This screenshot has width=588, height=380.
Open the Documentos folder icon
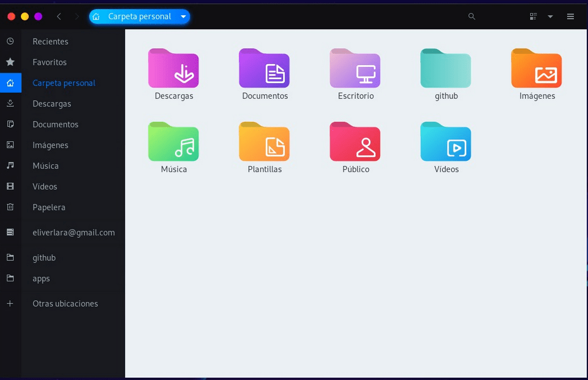[264, 68]
